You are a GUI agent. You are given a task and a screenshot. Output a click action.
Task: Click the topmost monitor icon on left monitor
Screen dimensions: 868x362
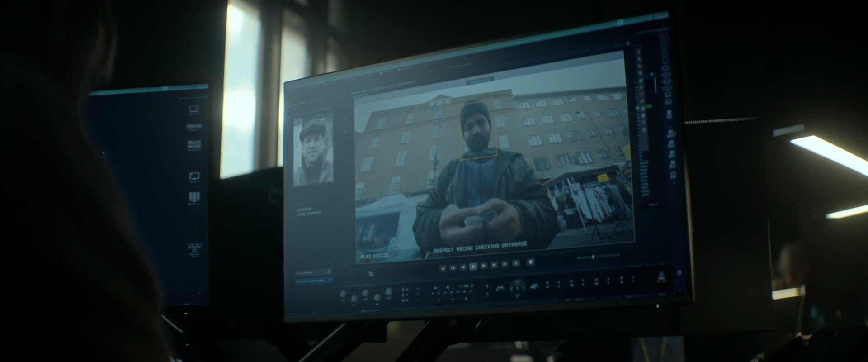tap(194, 110)
